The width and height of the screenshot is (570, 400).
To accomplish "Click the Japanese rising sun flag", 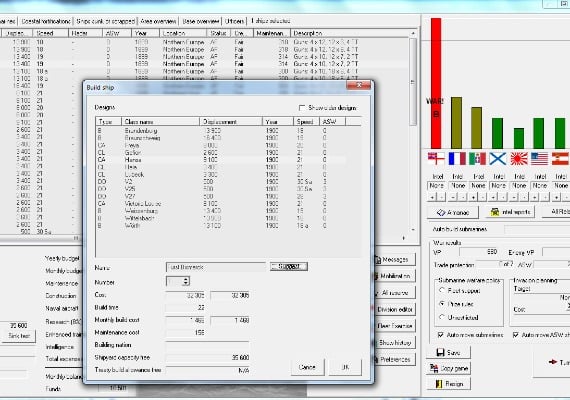I will tap(519, 159).
